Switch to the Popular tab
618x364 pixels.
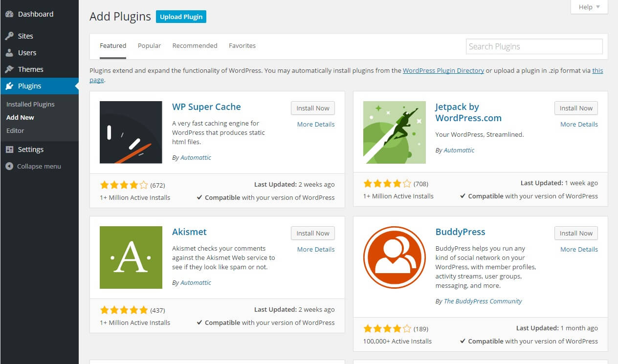pyautogui.click(x=149, y=45)
